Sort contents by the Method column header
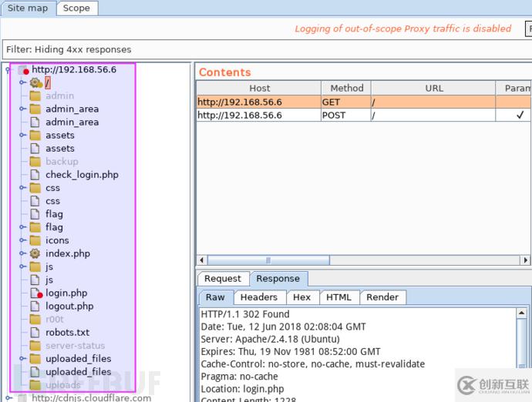 click(346, 88)
